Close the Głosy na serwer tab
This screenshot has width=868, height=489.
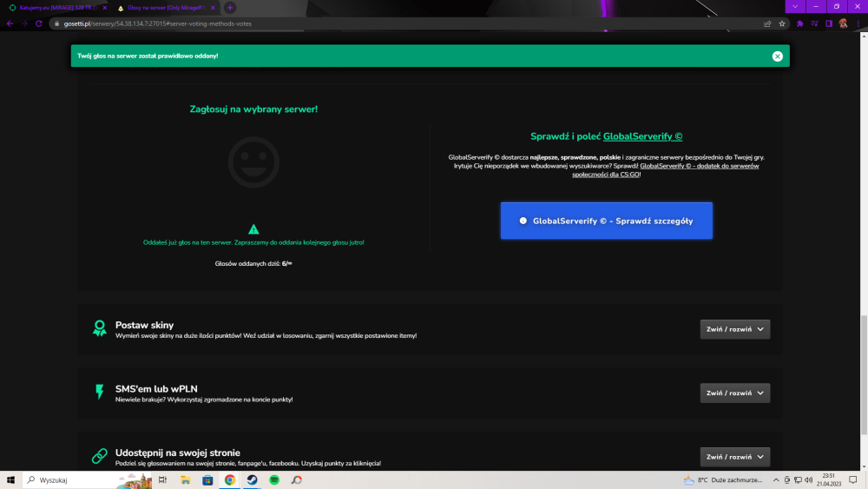[x=213, y=8]
